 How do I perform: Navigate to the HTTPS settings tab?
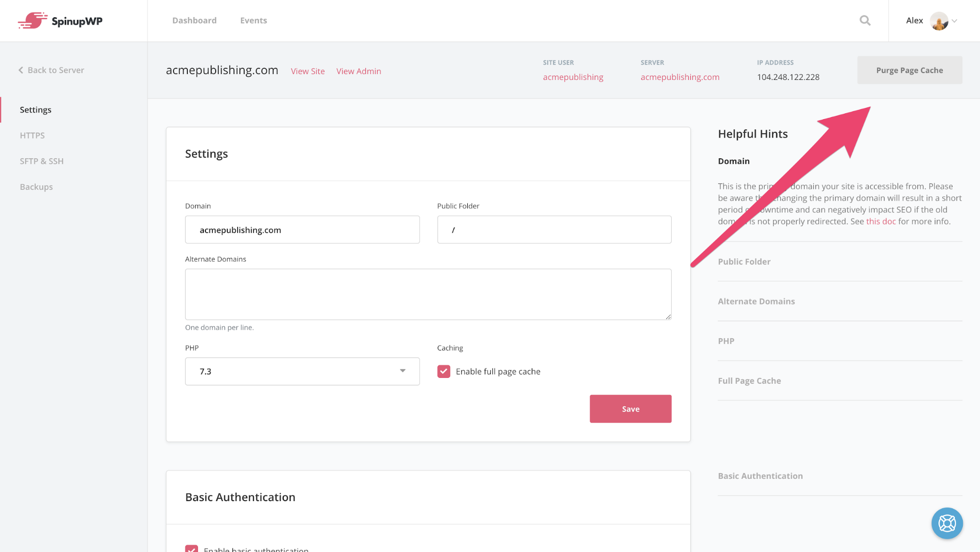coord(32,135)
